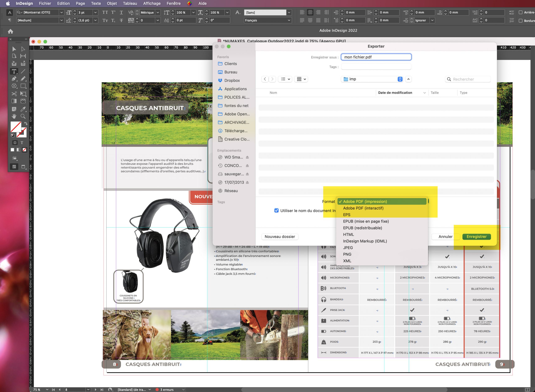
Task: Select Adobe PDF (impression) format
Action: (x=365, y=201)
